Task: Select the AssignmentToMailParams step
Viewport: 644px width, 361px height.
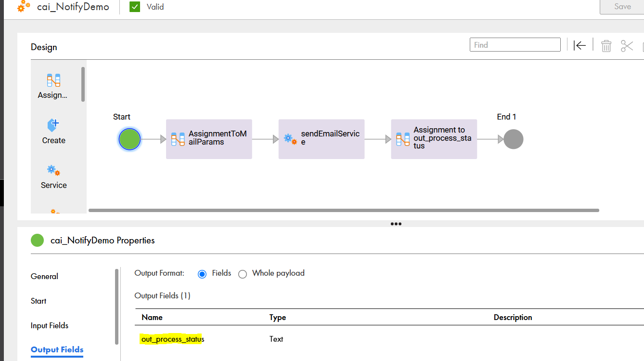Action: click(x=209, y=139)
